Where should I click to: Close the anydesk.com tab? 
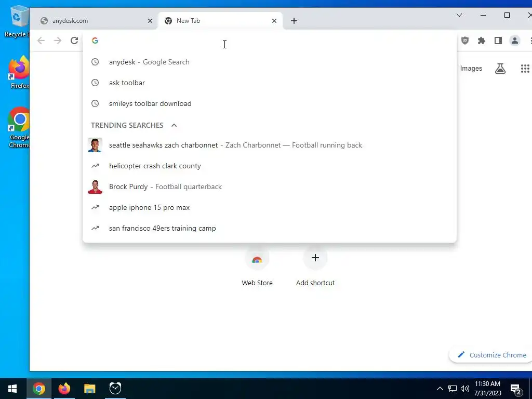[x=150, y=21]
